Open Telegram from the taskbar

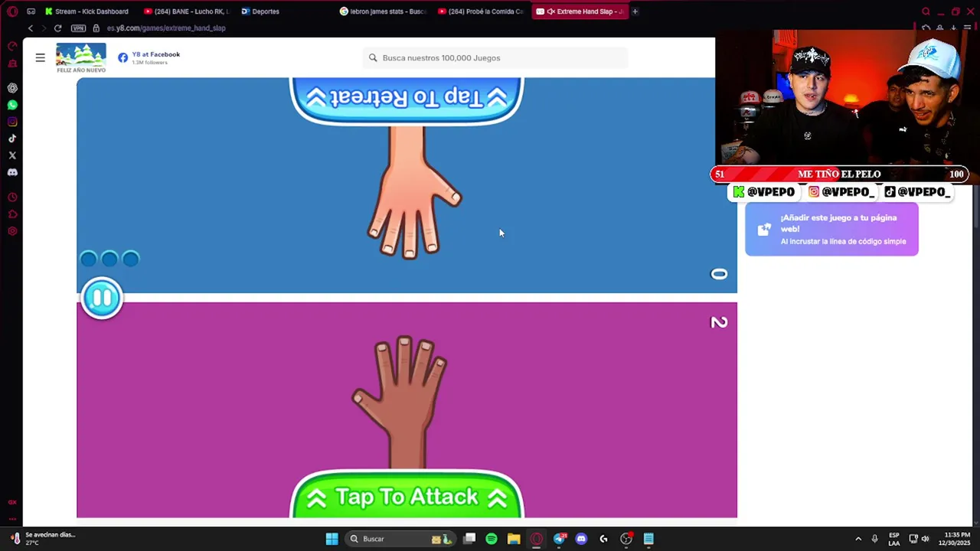coord(559,539)
